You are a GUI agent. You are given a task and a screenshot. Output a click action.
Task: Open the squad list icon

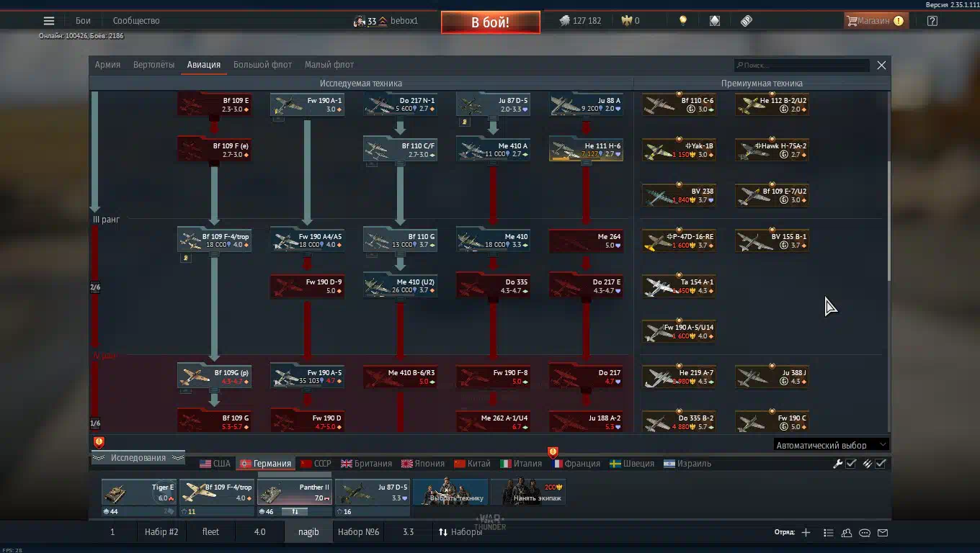pyautogui.click(x=829, y=533)
